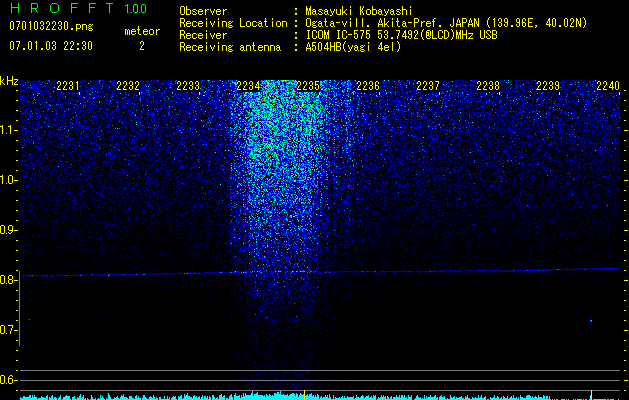Click the 1.0 kHz frequency label
629x400 pixels.
pos(8,180)
